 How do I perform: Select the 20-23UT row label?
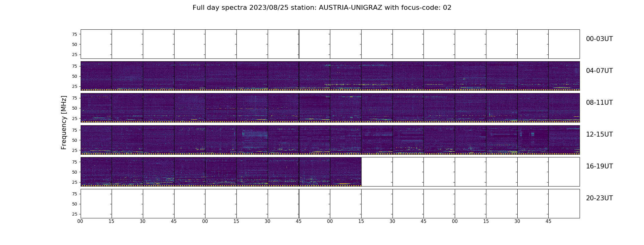coord(599,198)
